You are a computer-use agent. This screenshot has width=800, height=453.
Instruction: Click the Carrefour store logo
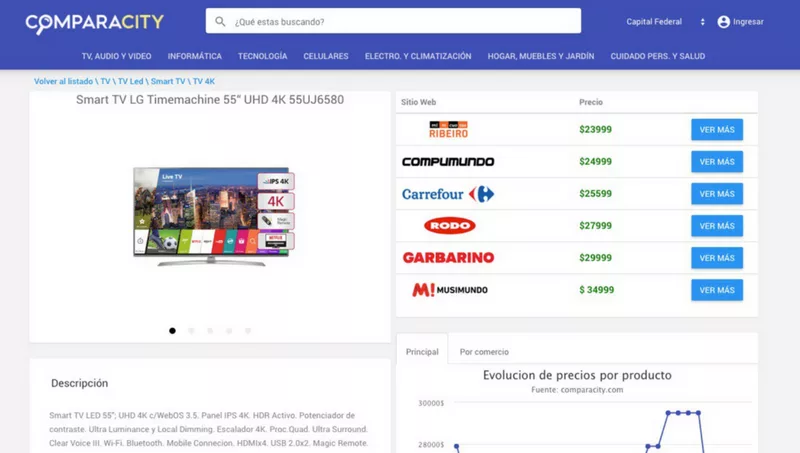(448, 194)
